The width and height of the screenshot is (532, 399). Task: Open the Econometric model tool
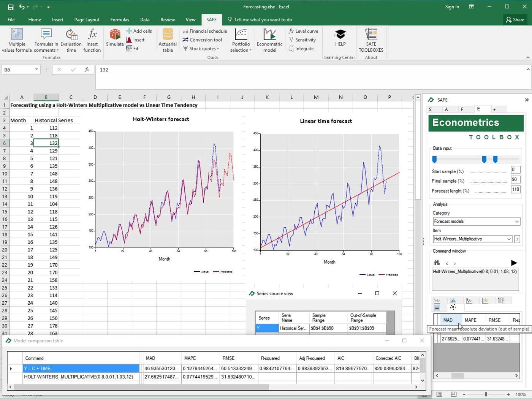269,41
